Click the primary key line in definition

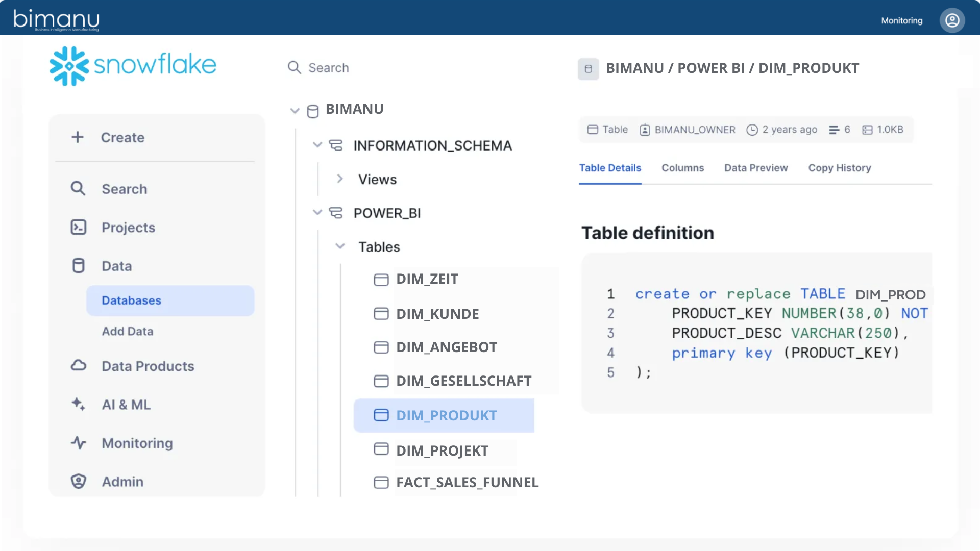click(x=786, y=353)
